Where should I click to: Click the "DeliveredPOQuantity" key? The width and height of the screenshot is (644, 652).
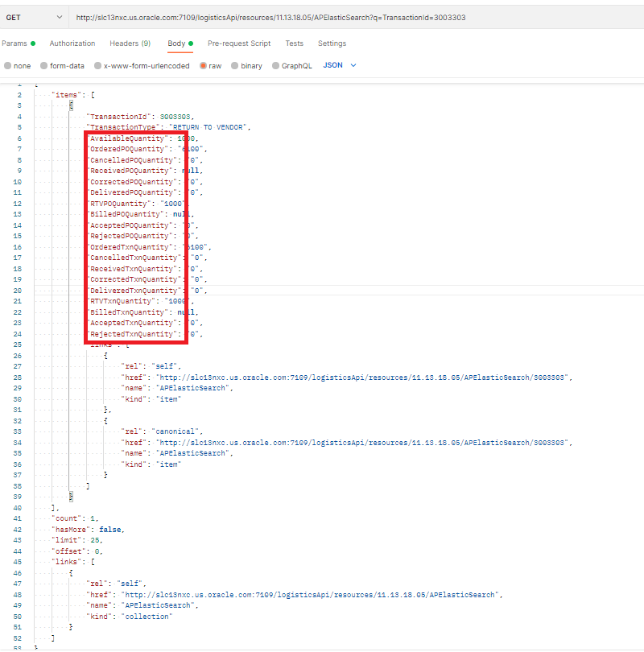click(x=132, y=192)
